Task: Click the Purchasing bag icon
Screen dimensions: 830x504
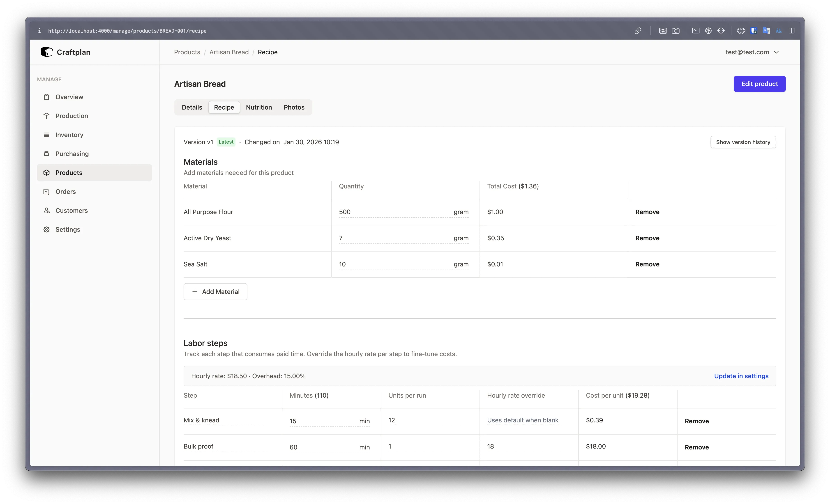Action: point(47,153)
